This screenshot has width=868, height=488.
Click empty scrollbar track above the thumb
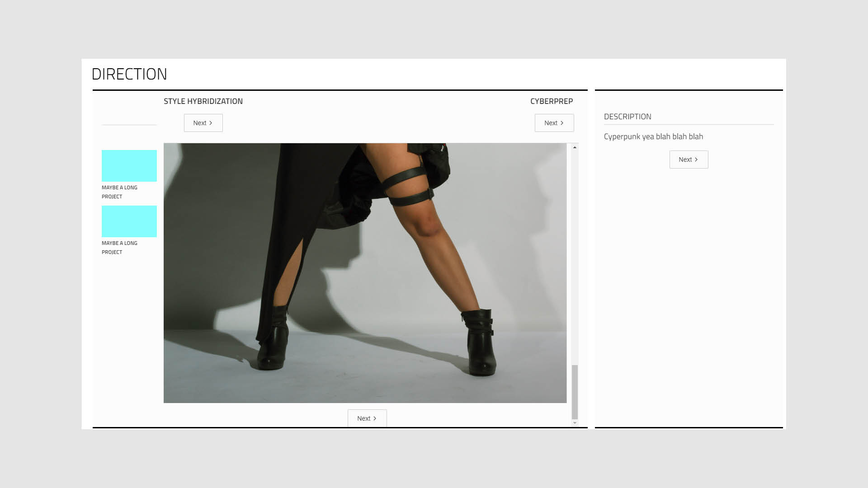click(x=575, y=253)
